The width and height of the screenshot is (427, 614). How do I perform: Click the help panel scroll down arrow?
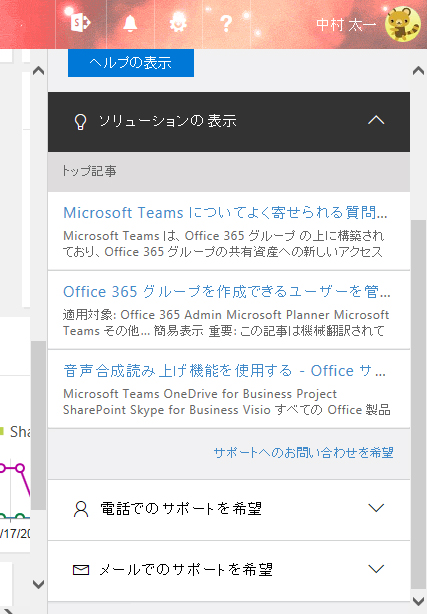coord(418,600)
